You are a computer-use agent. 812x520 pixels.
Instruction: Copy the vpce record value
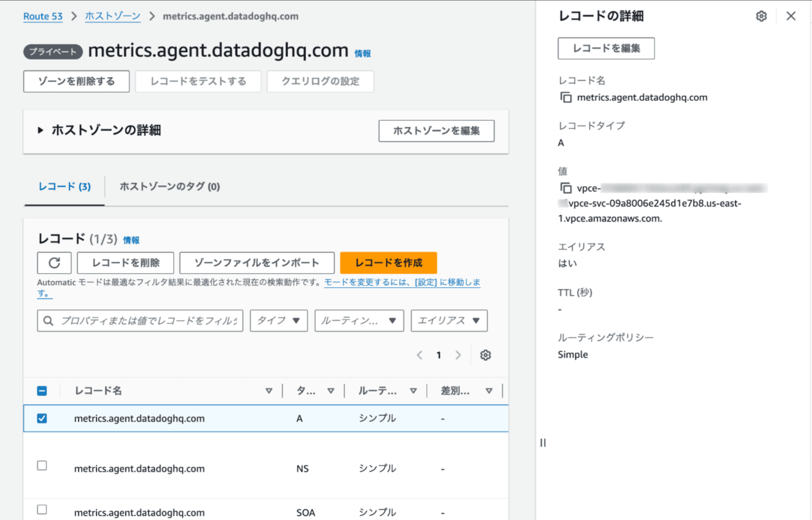[x=566, y=188]
